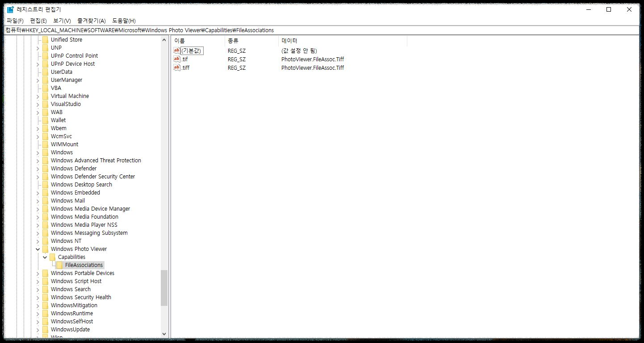Click the (값 설정 안 됨) data cell
This screenshot has width=644, height=343.
tap(299, 51)
